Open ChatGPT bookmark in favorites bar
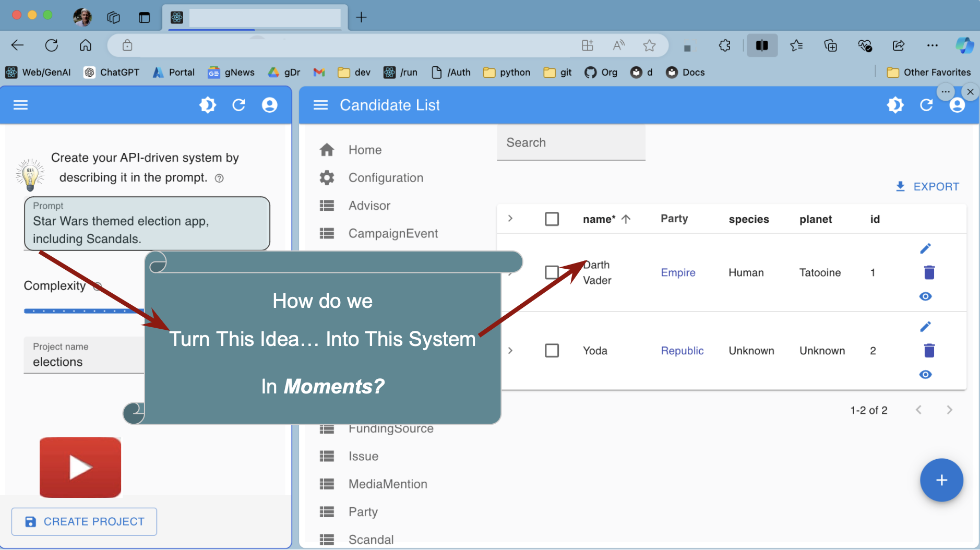The width and height of the screenshot is (980, 550). click(112, 72)
